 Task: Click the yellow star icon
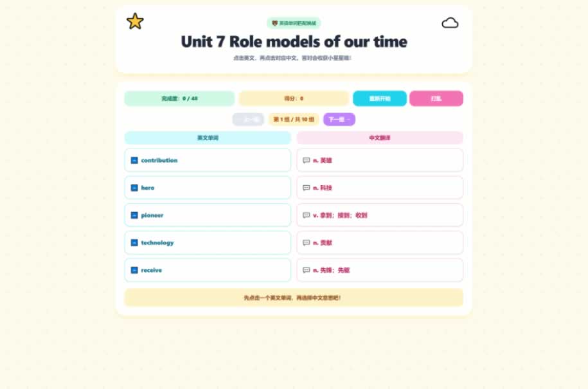135,21
